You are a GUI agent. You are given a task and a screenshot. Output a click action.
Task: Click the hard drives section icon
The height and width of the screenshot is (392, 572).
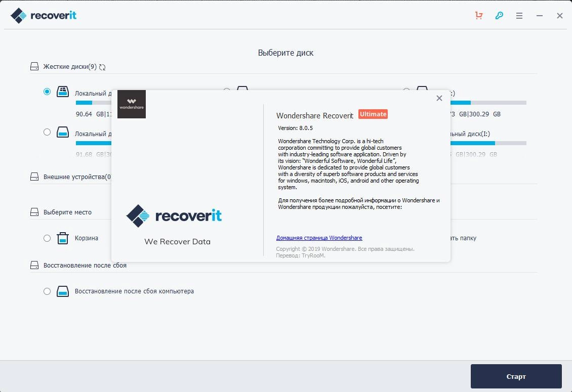click(34, 66)
